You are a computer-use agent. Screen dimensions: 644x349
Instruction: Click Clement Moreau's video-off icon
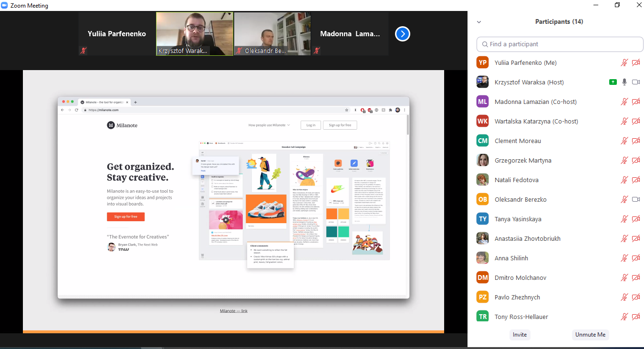(x=636, y=141)
